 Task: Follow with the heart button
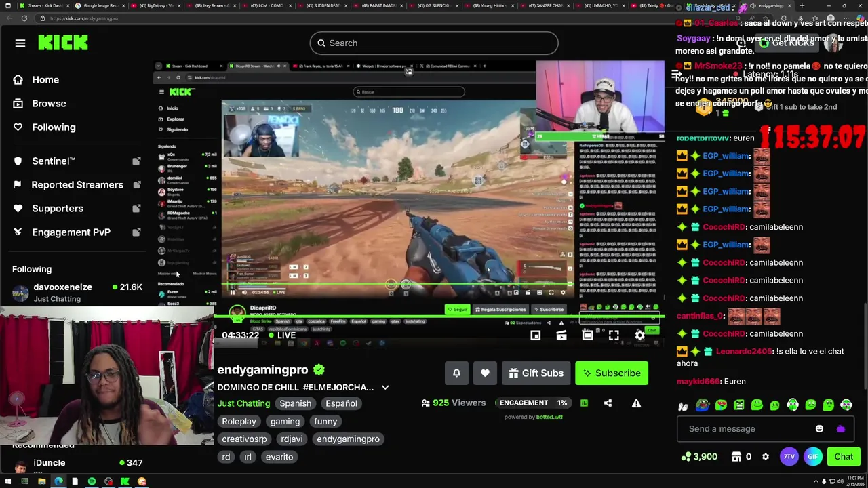pos(485,373)
